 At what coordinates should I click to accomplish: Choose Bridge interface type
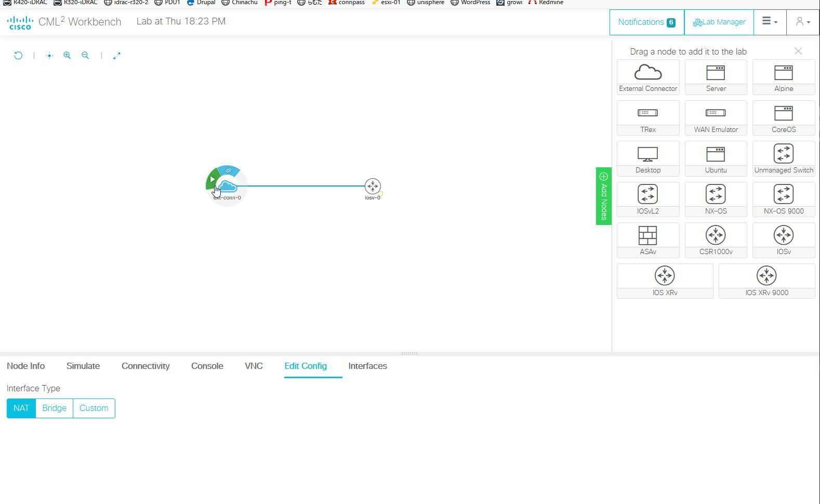(x=54, y=408)
